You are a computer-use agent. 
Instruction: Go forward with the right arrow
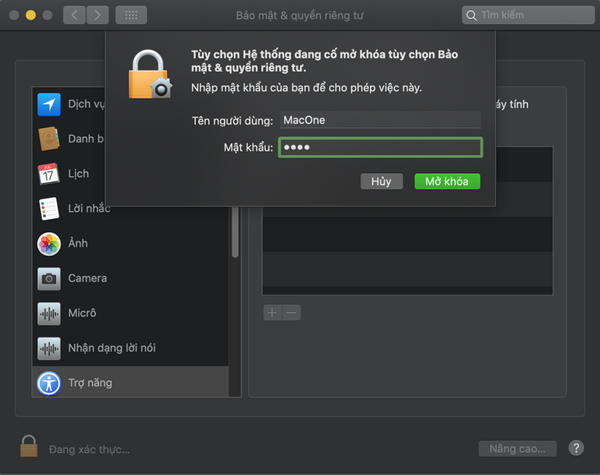click(x=97, y=15)
